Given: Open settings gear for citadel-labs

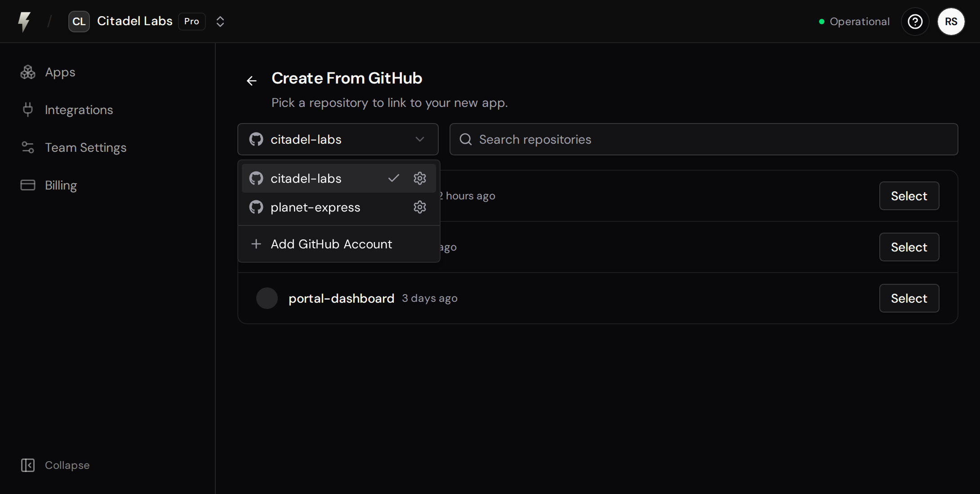Looking at the screenshot, I should [x=420, y=178].
